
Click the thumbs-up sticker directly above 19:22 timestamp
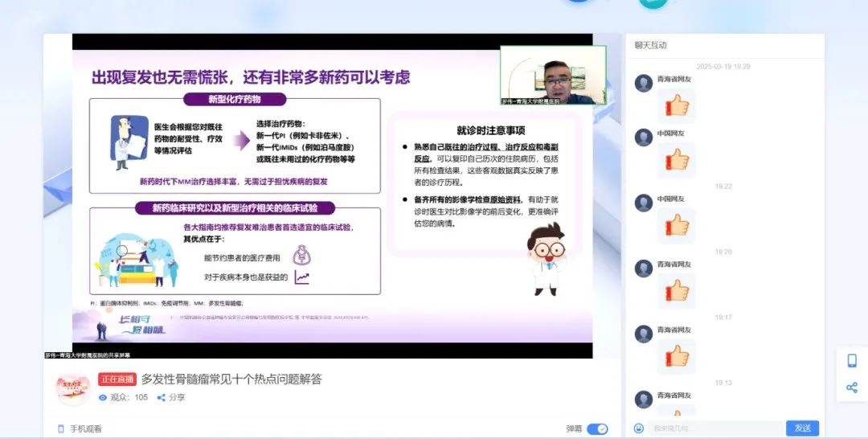677,160
